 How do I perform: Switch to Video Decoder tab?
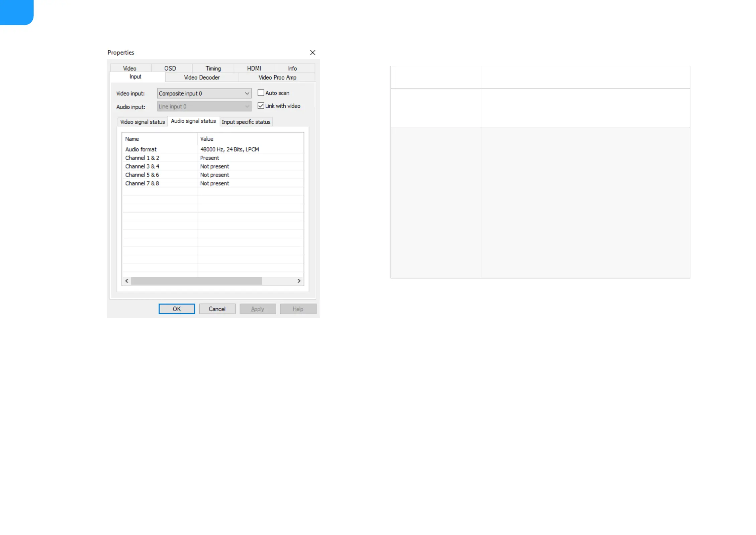click(x=202, y=77)
